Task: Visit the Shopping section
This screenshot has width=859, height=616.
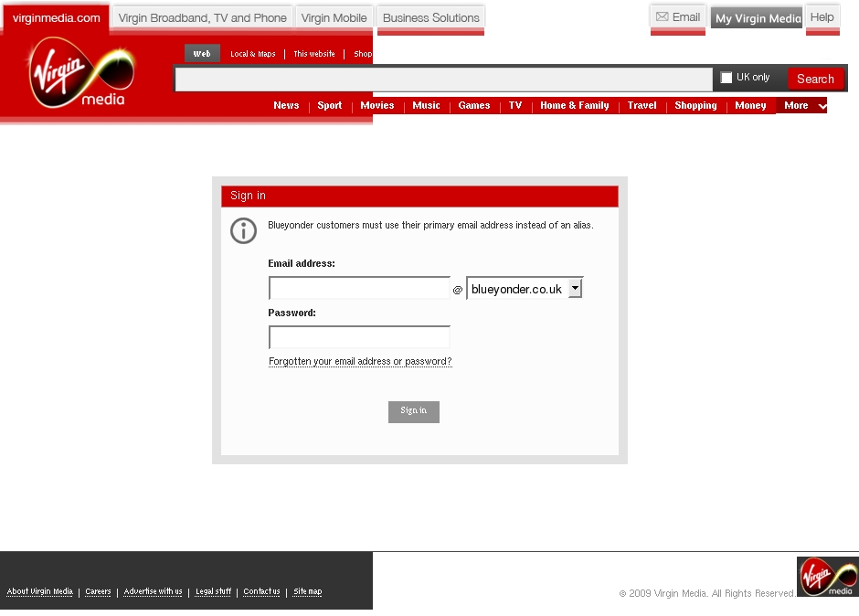Action: [695, 105]
